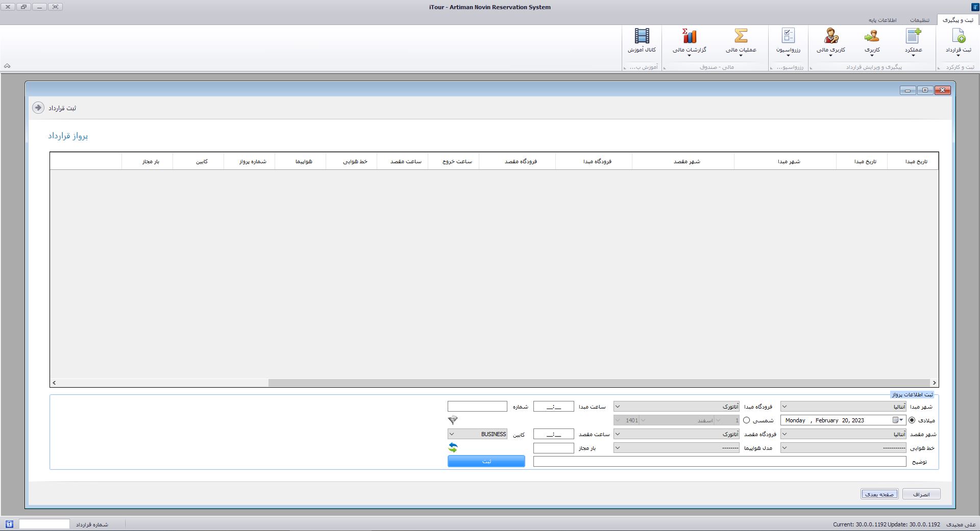Click the ساعت مقصد time field
The width and height of the screenshot is (980, 531).
point(554,434)
